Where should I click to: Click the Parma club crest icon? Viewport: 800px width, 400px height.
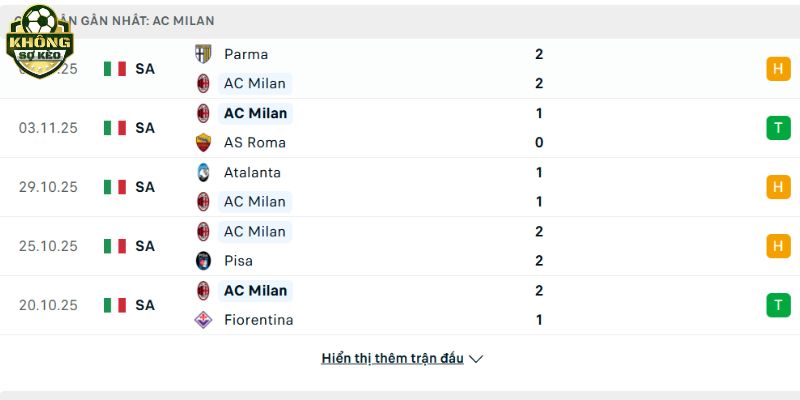(203, 54)
